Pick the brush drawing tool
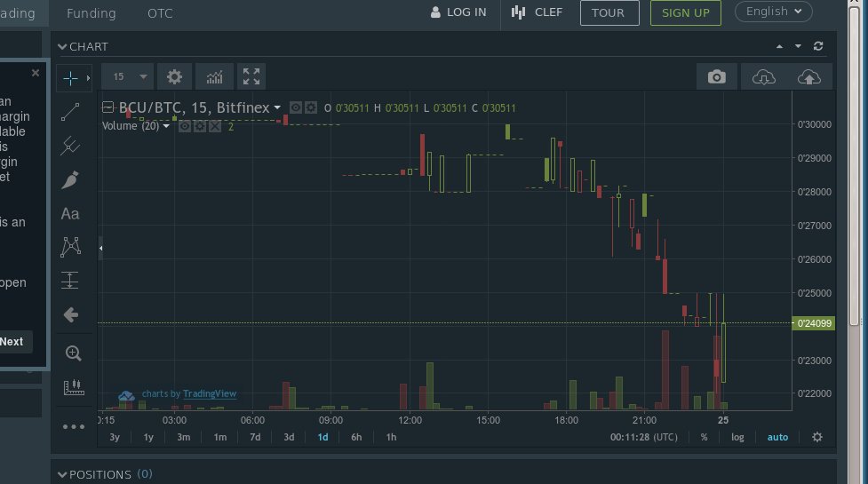This screenshot has height=484, width=868. [70, 179]
